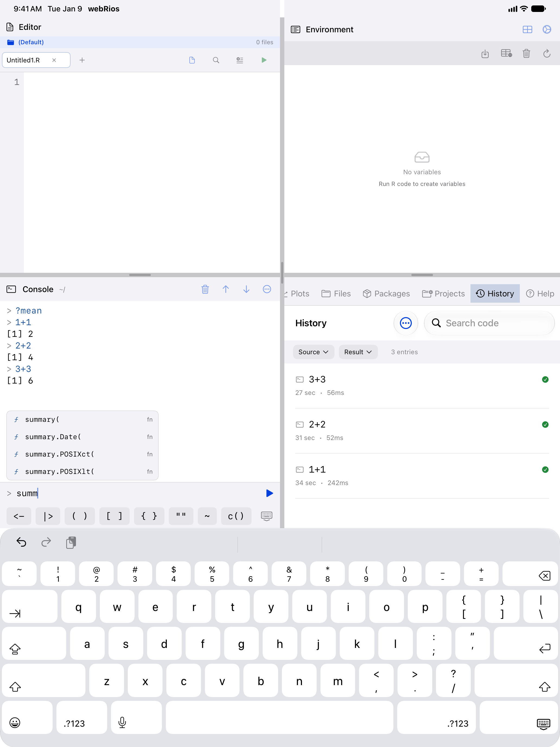560x747 pixels.
Task: Choose summary.Date( autocomplete suggestion
Action: [x=82, y=437]
